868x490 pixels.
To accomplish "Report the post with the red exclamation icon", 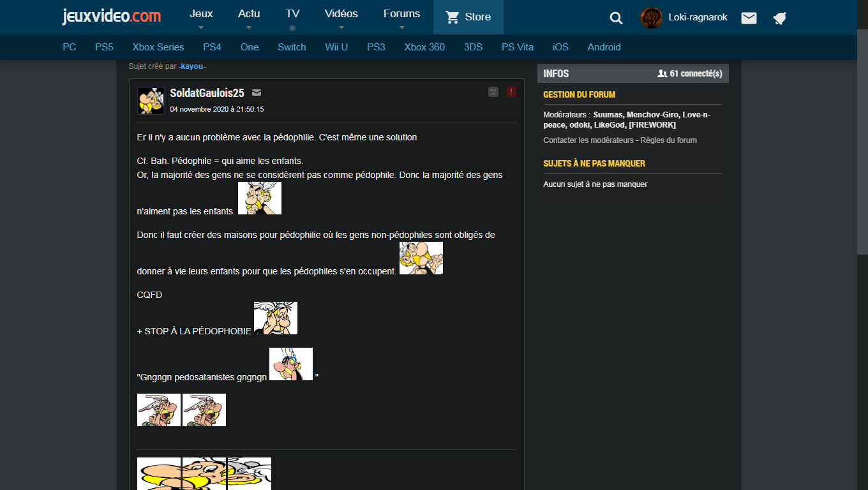I will 511,92.
